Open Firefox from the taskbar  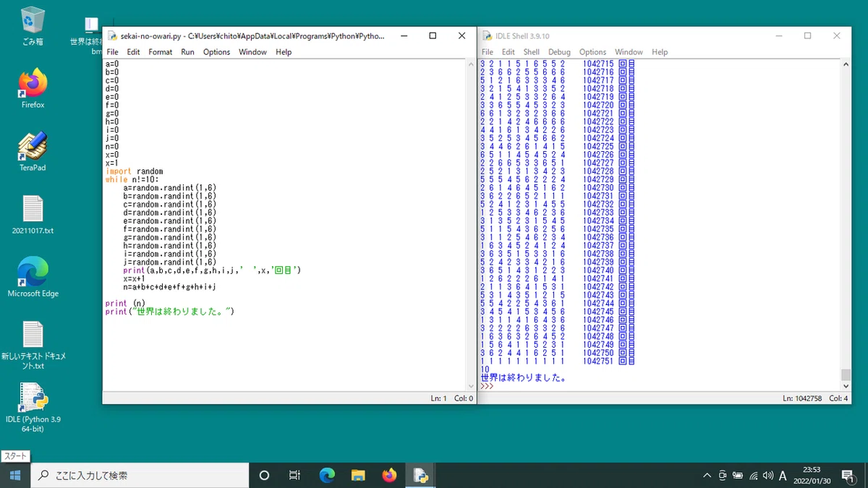pyautogui.click(x=390, y=475)
